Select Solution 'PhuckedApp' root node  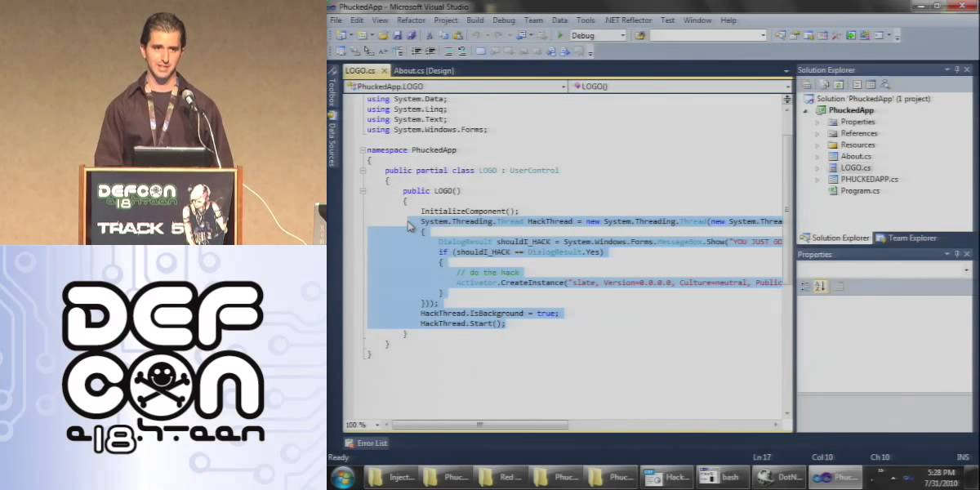pyautogui.click(x=866, y=99)
